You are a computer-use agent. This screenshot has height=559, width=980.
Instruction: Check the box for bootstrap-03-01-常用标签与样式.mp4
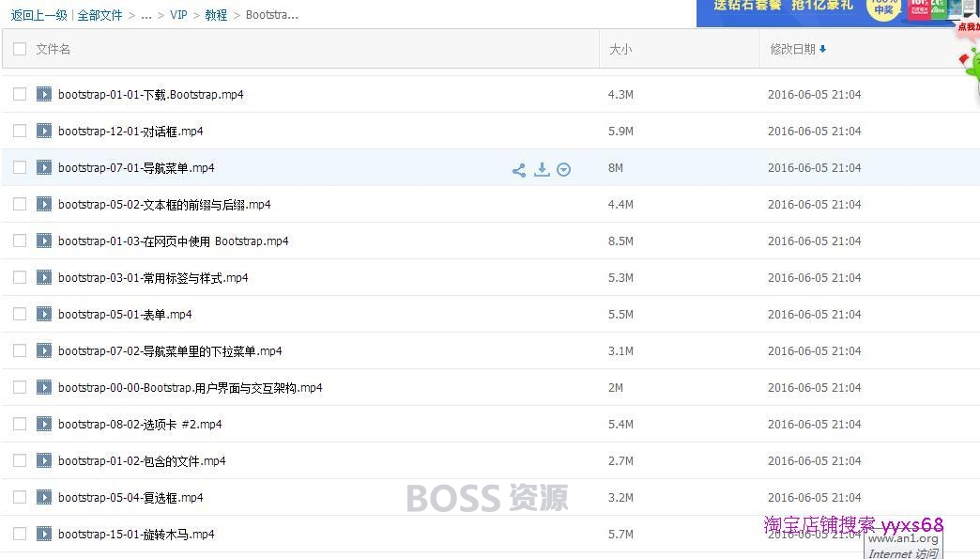[20, 277]
